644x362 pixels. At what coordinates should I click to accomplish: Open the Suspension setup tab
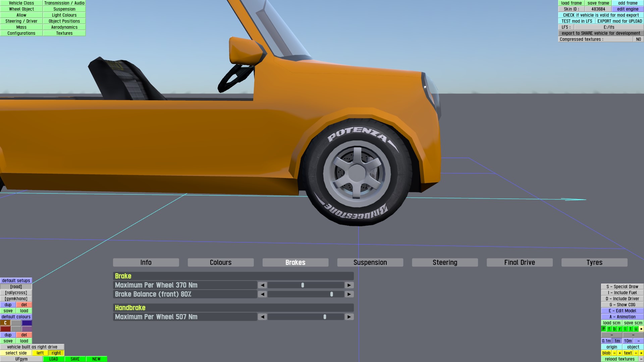click(370, 262)
